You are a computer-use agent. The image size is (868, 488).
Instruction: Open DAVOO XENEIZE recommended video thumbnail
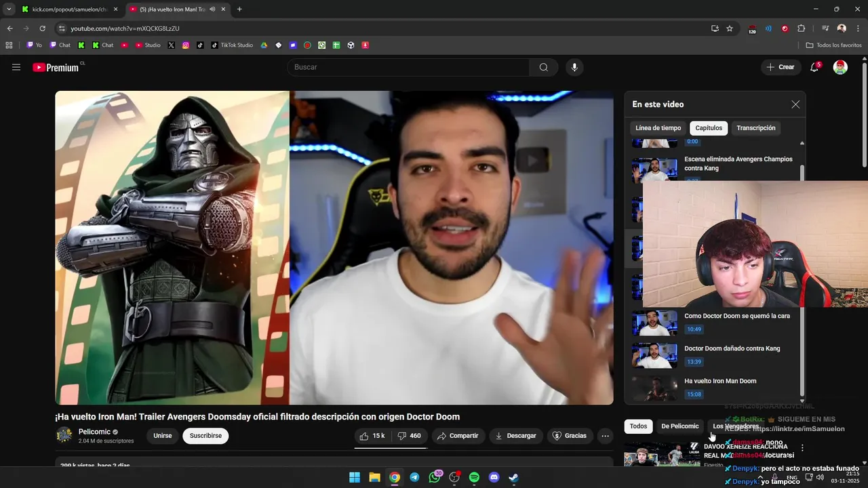pos(663,454)
